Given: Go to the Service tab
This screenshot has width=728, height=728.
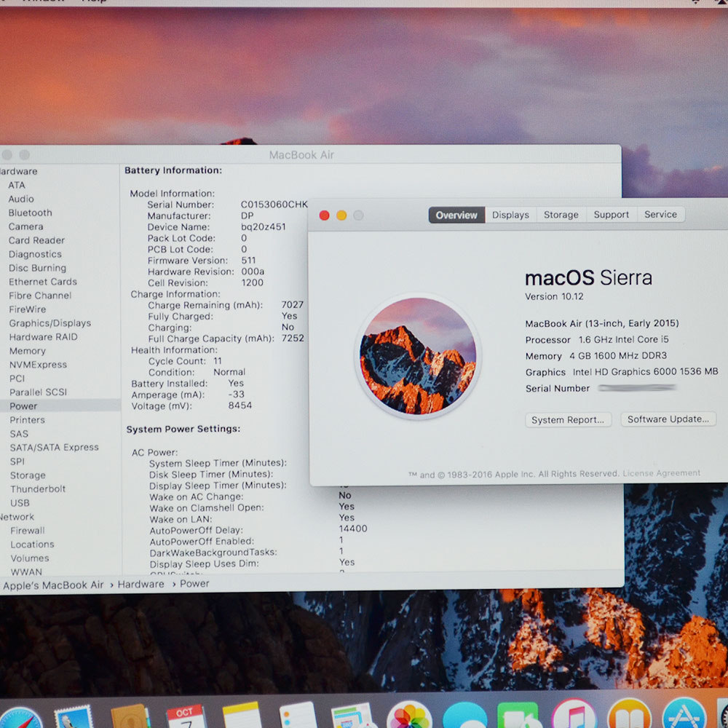Looking at the screenshot, I should tap(661, 215).
